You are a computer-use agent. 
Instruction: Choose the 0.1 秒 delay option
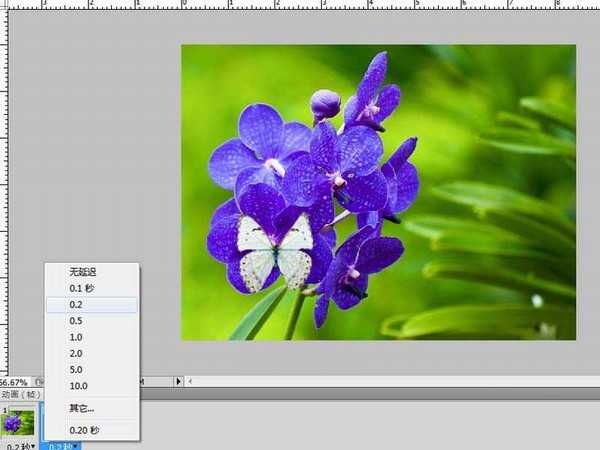(x=84, y=288)
